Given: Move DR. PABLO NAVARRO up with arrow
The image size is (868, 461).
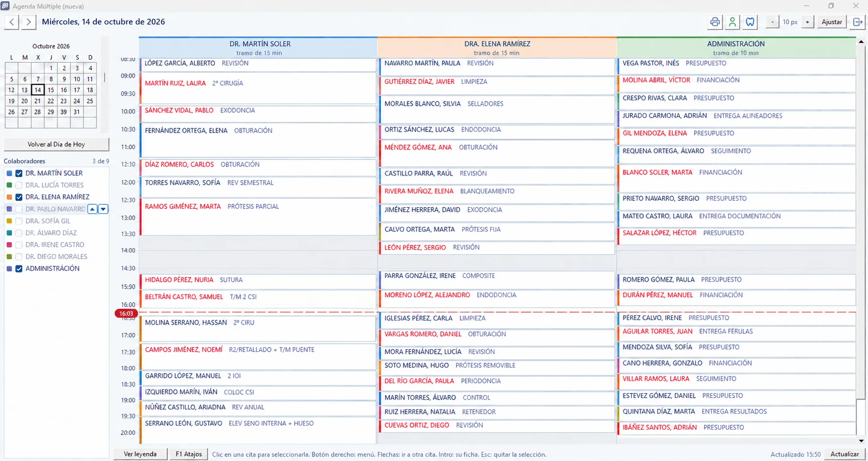Looking at the screenshot, I should (92, 209).
